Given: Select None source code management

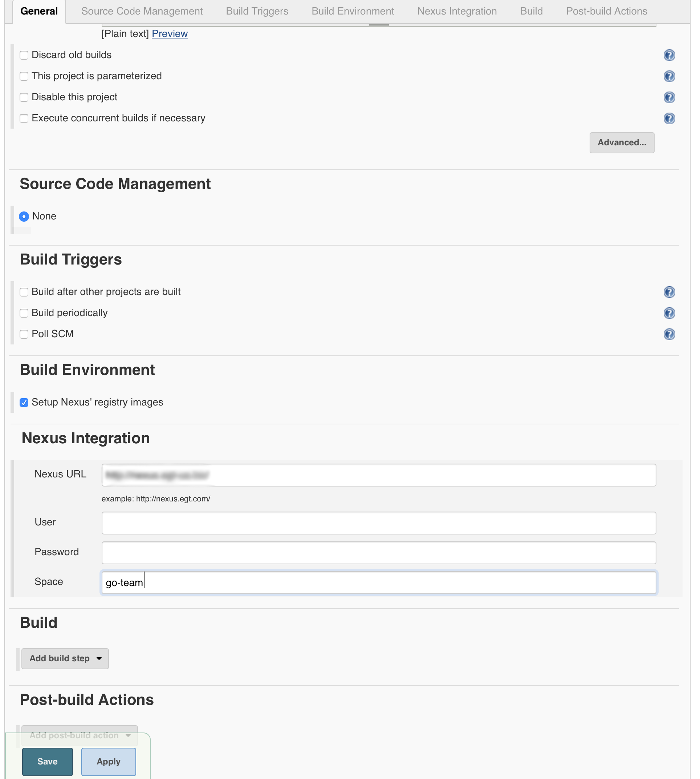Looking at the screenshot, I should click(24, 217).
